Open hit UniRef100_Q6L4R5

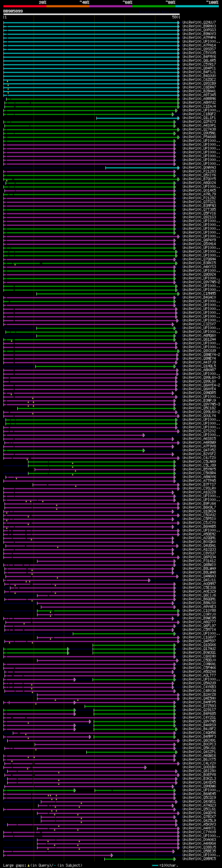coord(199,61)
